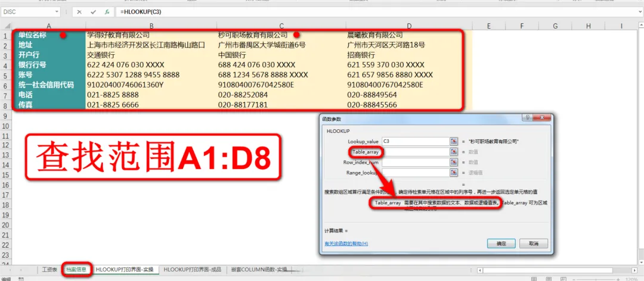Click the Name Box showing DISC

tap(27, 12)
